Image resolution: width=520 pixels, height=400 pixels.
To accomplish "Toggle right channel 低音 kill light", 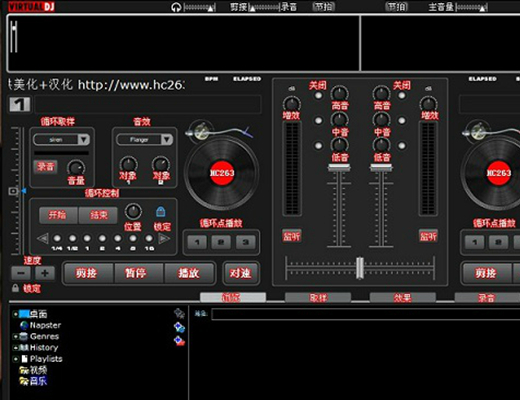I will 402,145.
